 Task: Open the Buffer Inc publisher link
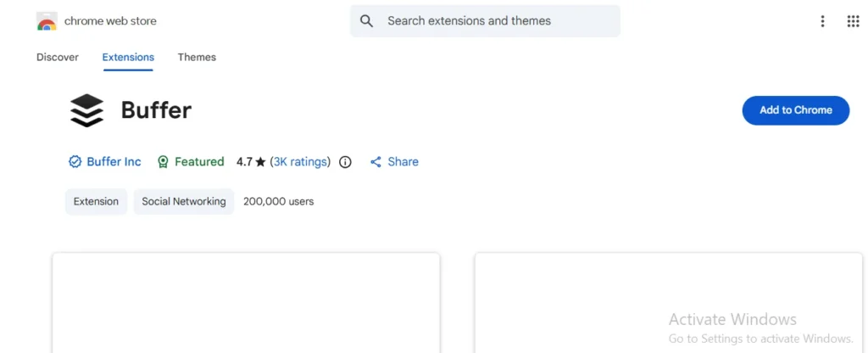point(114,162)
